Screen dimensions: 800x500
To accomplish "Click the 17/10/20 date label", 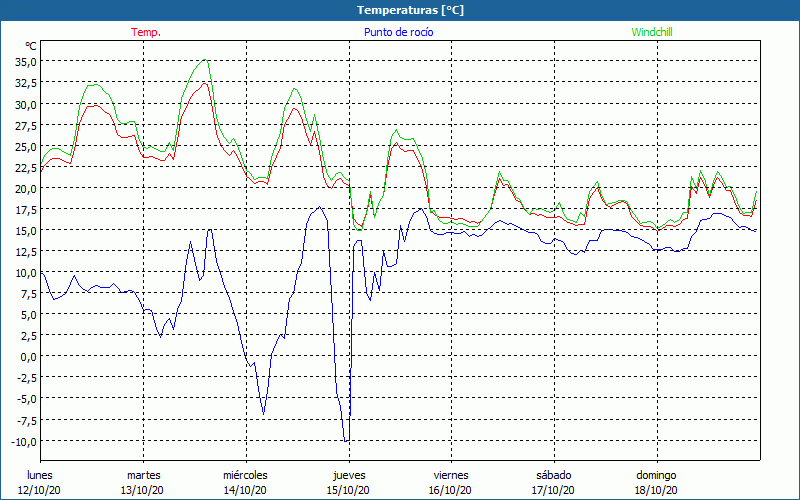I will point(554,490).
